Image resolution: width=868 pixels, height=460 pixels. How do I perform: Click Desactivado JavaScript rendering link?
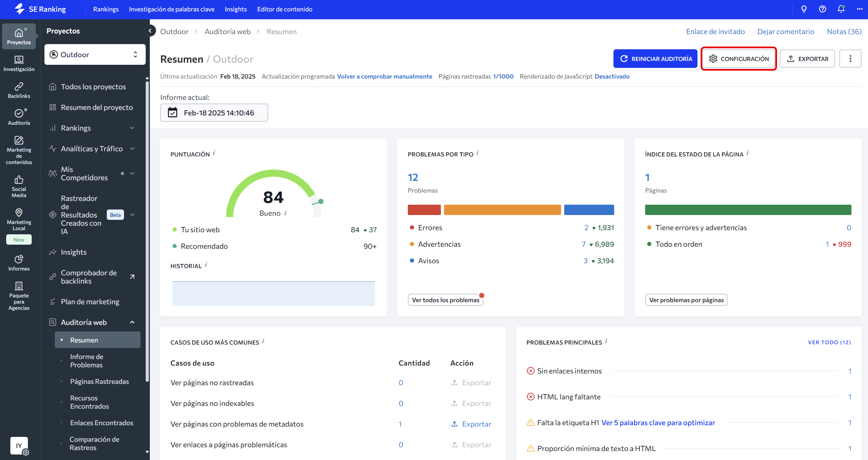pos(612,76)
